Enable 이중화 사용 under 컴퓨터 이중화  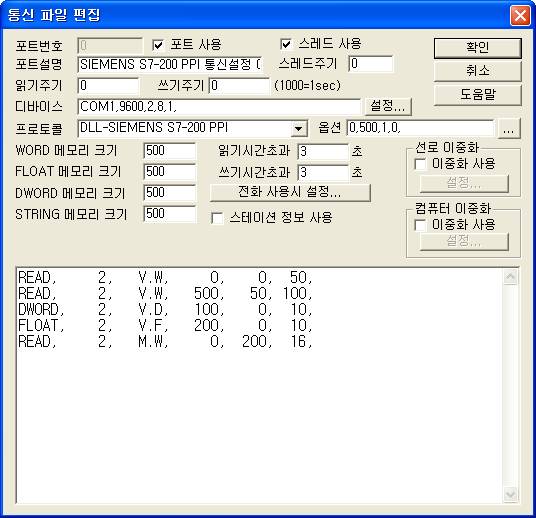tap(420, 225)
